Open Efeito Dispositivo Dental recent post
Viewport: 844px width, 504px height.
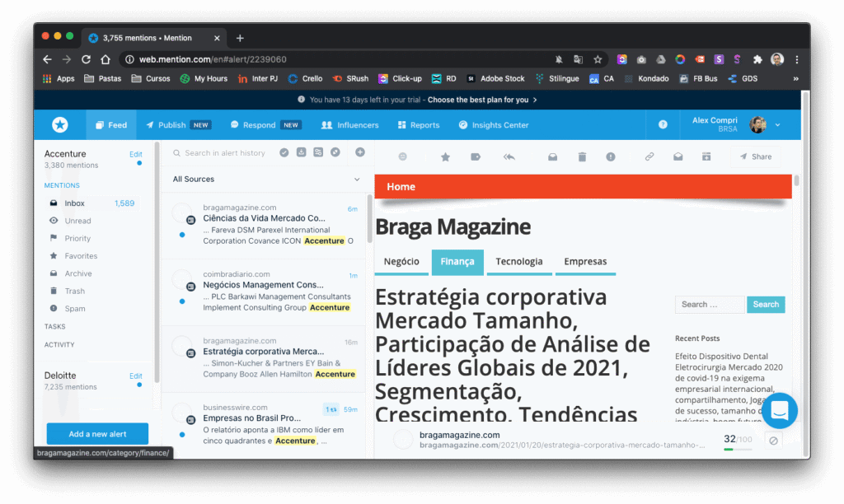pyautogui.click(x=729, y=387)
